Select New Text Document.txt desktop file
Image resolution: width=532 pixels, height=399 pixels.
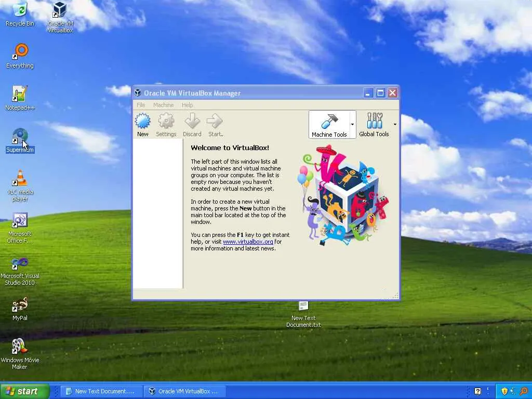click(x=303, y=314)
